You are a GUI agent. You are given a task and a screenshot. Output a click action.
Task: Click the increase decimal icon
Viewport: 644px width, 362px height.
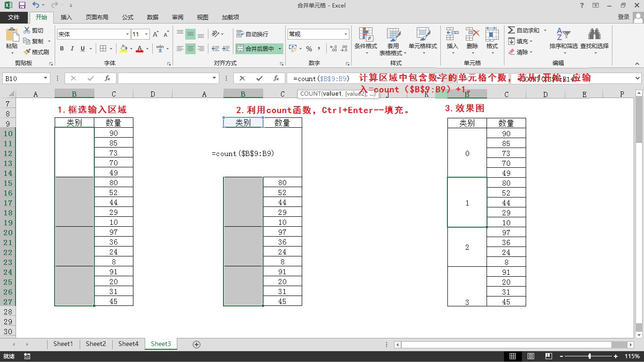point(334,49)
